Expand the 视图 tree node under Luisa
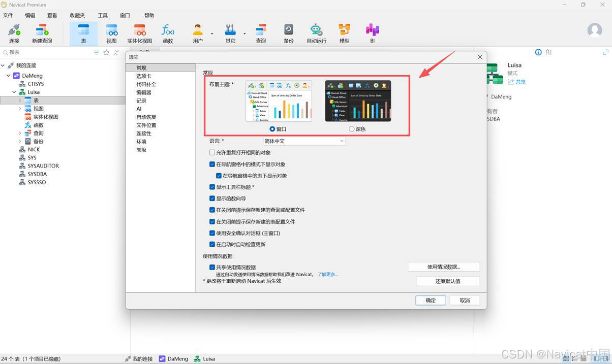The image size is (612, 364). (x=20, y=109)
